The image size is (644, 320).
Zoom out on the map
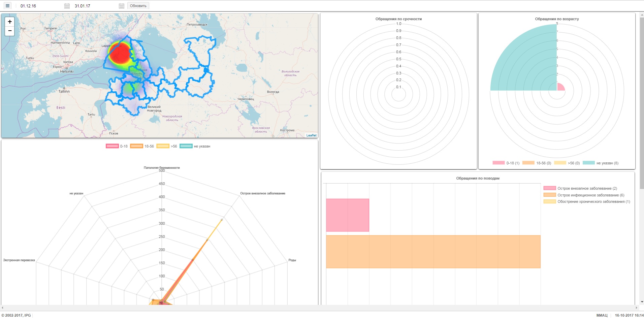click(10, 31)
